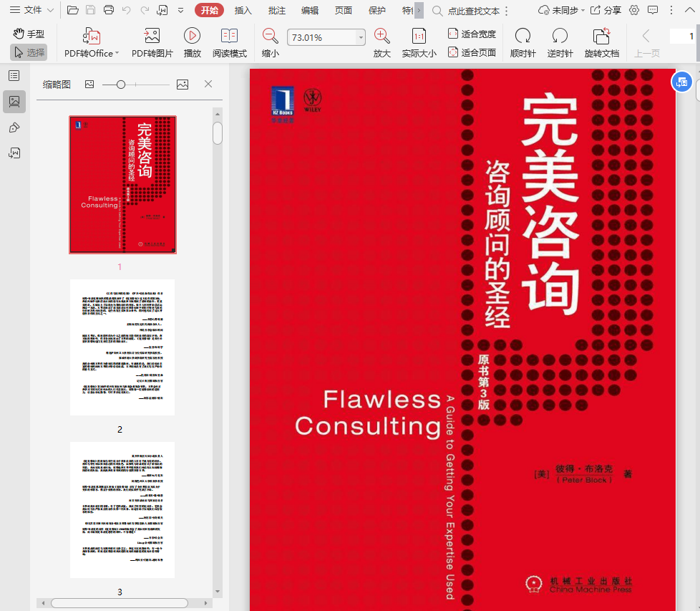This screenshot has height=611, width=700.
Task: Open the annotations sidebar panel icon
Action: [14, 128]
